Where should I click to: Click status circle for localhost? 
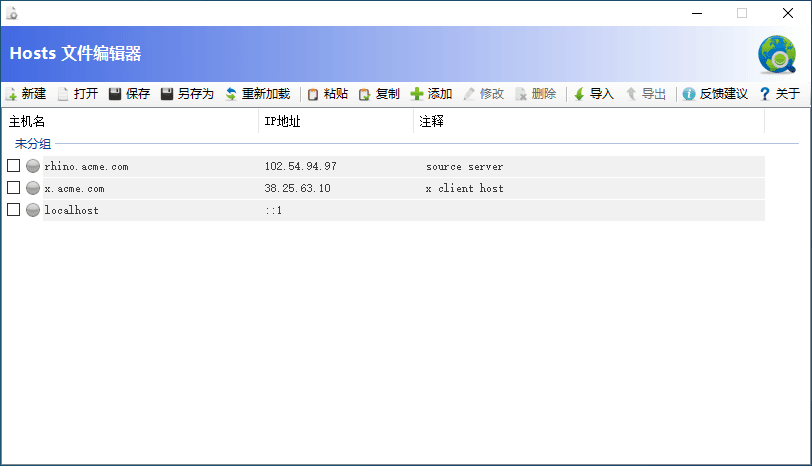33,210
